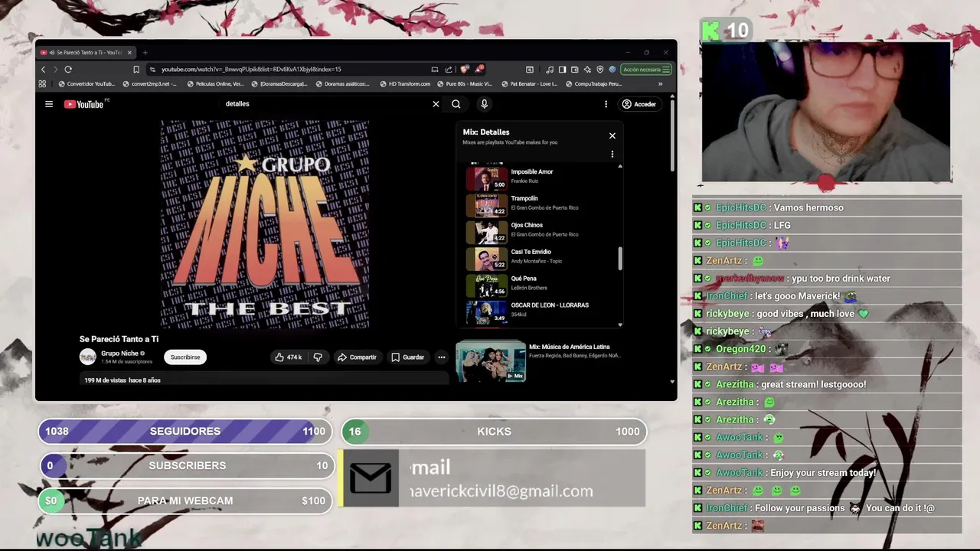Open the Convertidor YouTub... bookmark

coord(87,84)
